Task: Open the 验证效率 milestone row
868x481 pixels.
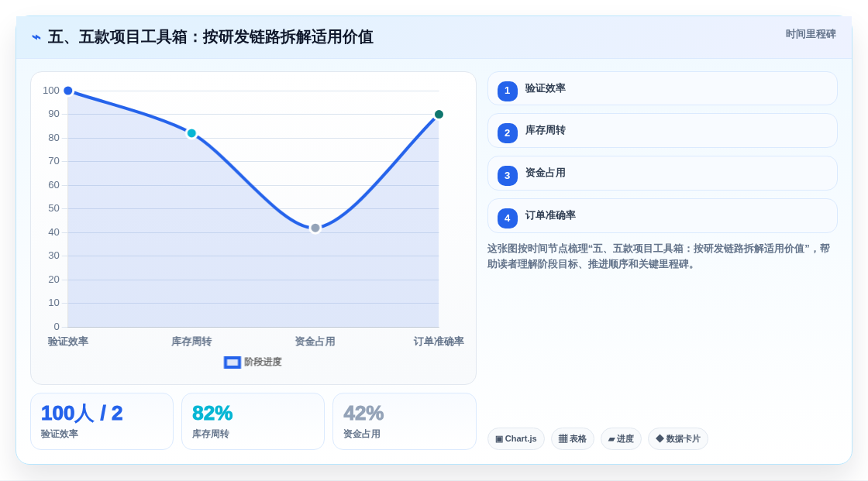Action: [662, 88]
